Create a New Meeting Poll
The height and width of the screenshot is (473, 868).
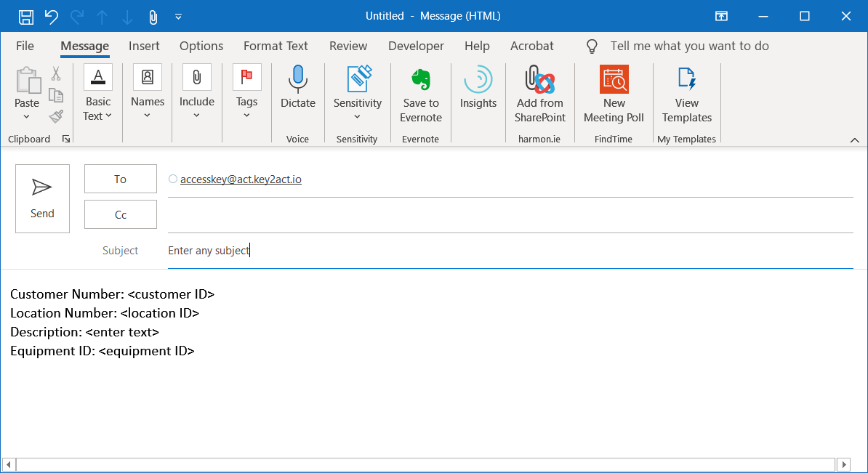pos(614,79)
